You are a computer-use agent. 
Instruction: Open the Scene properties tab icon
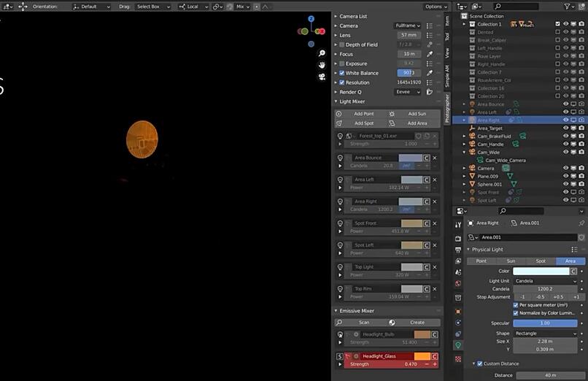pyautogui.click(x=458, y=272)
